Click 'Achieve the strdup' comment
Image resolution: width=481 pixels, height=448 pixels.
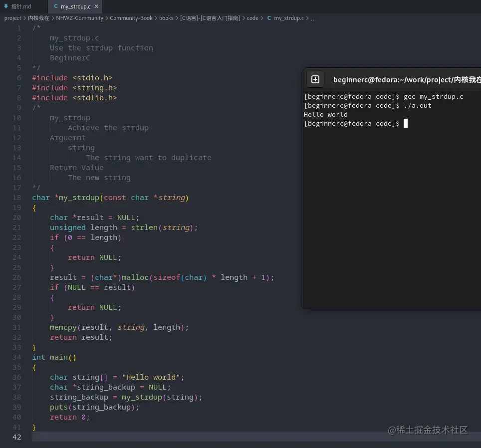pos(108,128)
